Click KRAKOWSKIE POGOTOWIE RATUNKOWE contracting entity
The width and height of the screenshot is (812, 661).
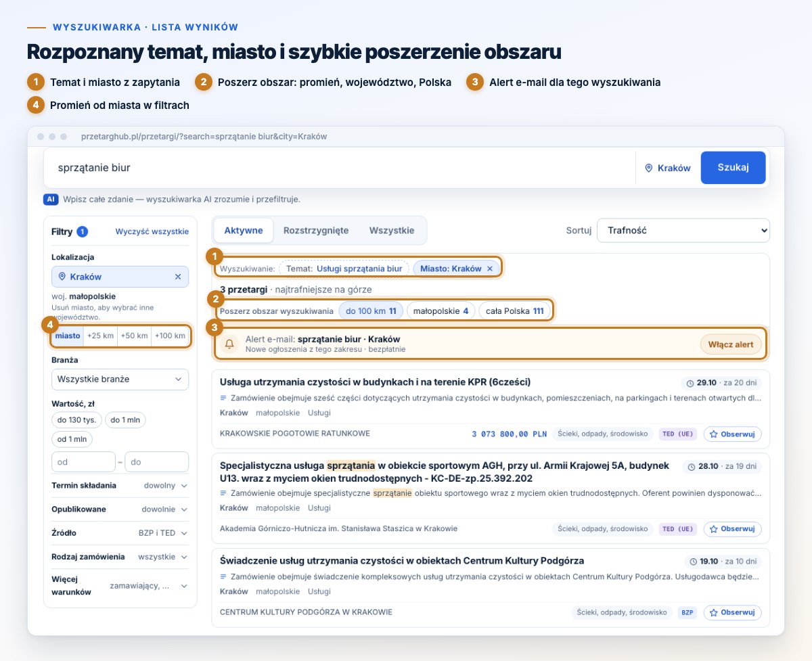coord(295,434)
